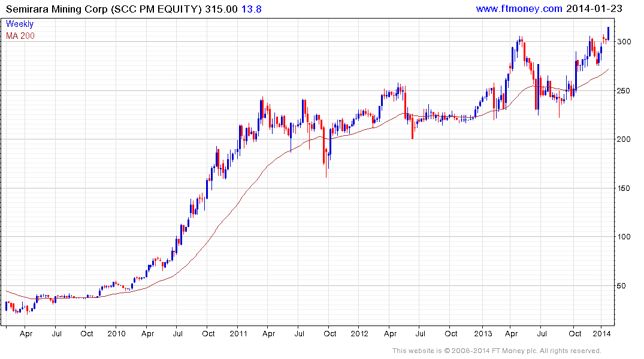644x359 pixels.
Task: Click the price change 13.8
Action: click(252, 9)
